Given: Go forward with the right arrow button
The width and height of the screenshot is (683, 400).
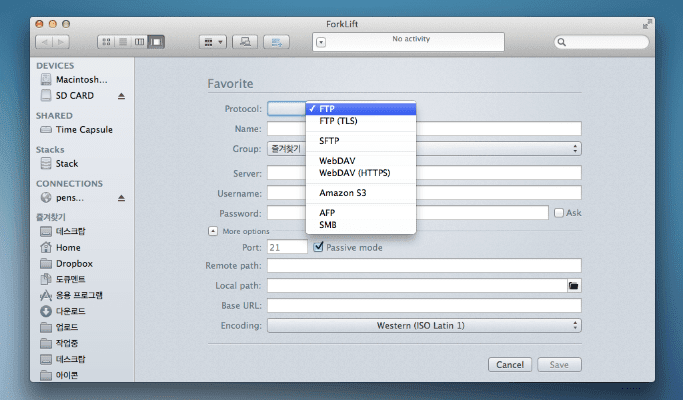Looking at the screenshot, I should 61,42.
